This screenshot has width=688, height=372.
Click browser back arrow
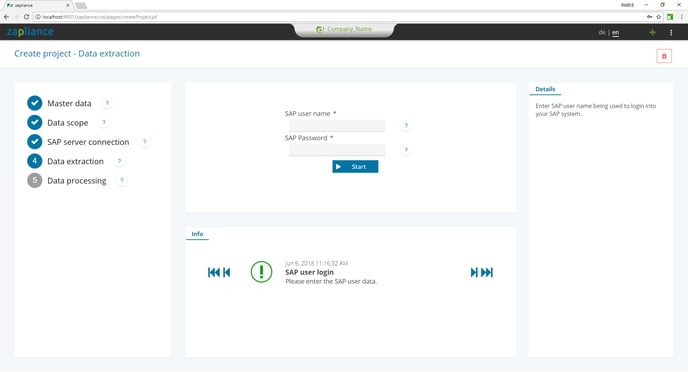[6, 17]
